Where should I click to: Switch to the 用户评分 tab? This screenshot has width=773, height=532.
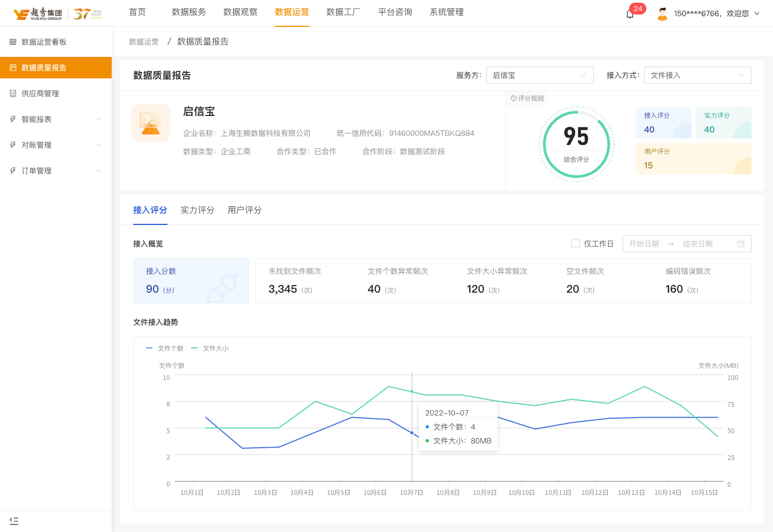click(x=245, y=210)
